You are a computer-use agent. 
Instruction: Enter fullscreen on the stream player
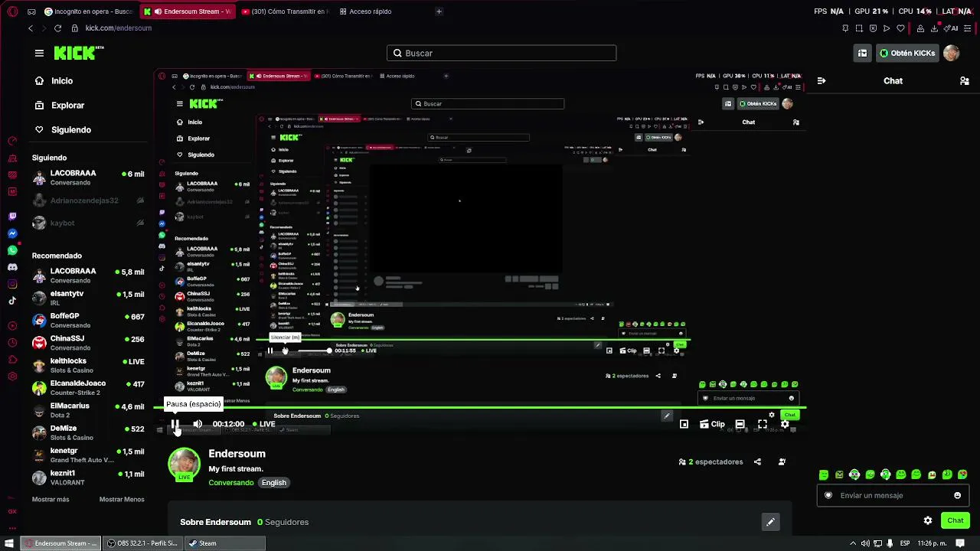(763, 424)
